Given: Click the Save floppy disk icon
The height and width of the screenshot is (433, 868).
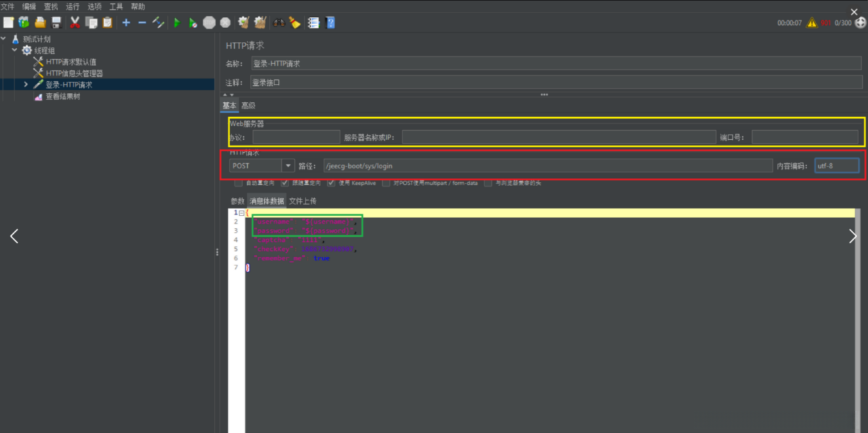Looking at the screenshot, I should coord(56,23).
